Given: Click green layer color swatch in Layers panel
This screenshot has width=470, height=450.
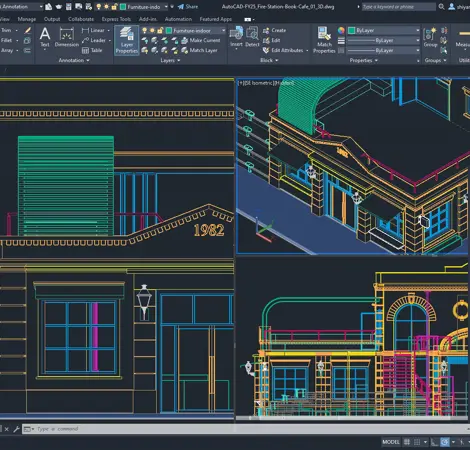Looking at the screenshot, I should pos(169,31).
